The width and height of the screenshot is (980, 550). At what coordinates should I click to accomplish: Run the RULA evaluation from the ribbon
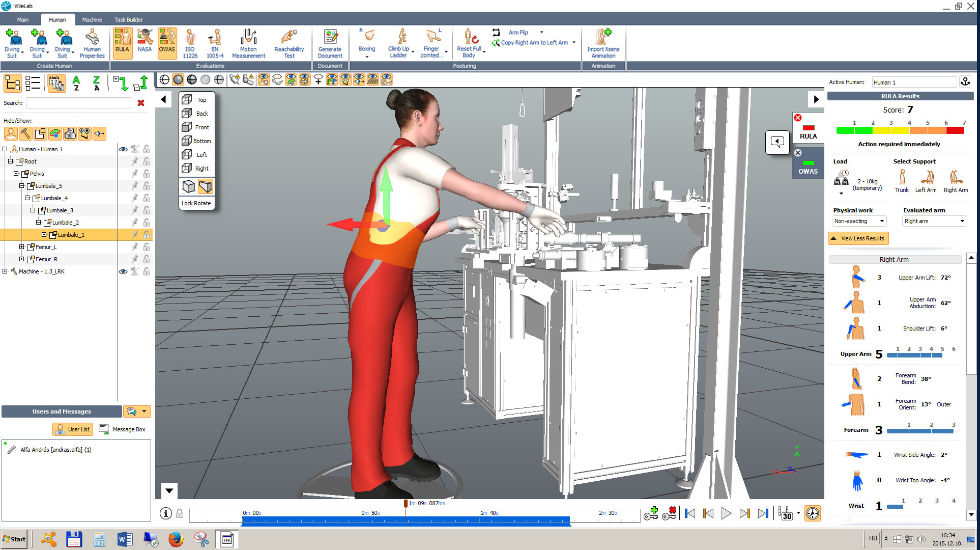pos(122,43)
